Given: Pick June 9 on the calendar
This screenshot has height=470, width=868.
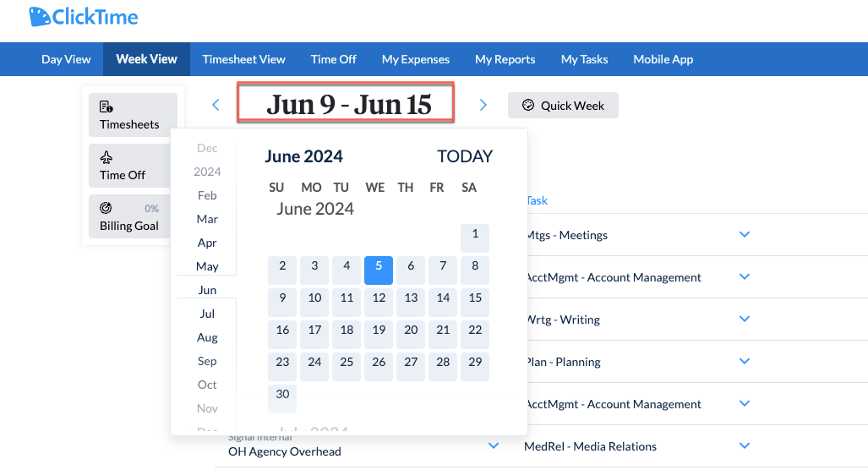Looking at the screenshot, I should coord(282,303).
